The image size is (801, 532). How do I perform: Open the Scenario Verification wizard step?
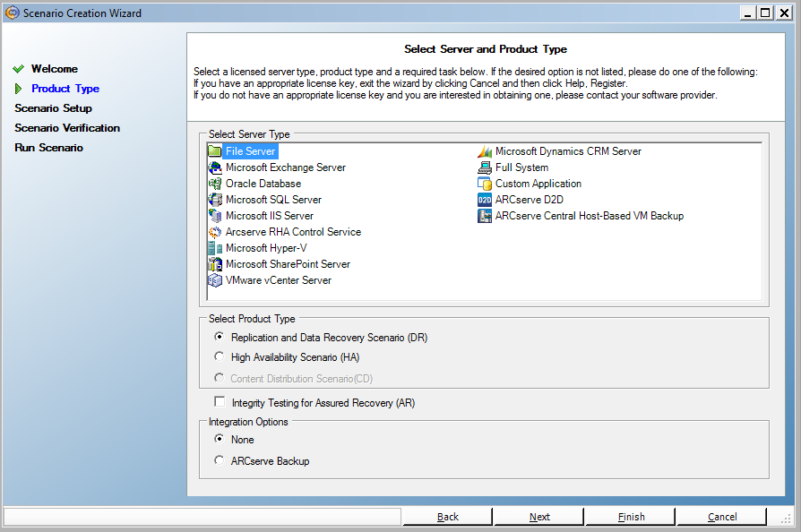pyautogui.click(x=67, y=128)
